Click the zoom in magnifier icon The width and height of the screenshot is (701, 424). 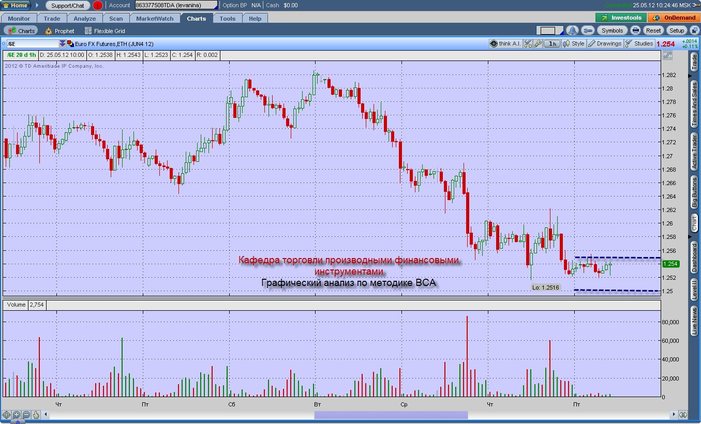tap(17, 415)
